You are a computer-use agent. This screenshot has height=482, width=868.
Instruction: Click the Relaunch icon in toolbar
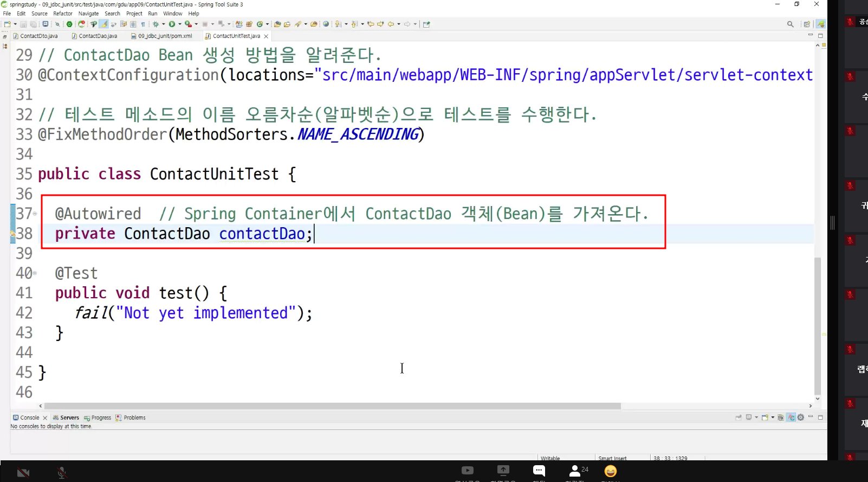tap(81, 24)
